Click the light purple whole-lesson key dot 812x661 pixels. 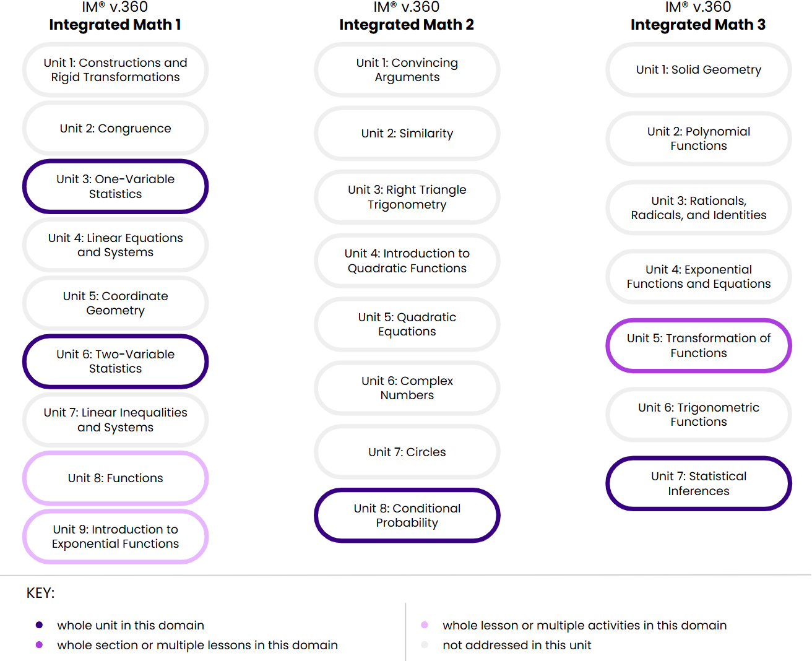coord(425,625)
